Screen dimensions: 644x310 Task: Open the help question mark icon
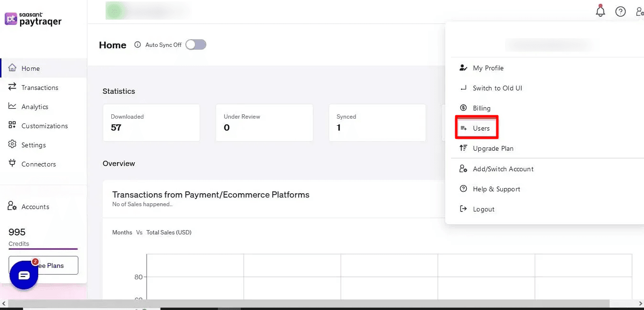[x=621, y=11]
